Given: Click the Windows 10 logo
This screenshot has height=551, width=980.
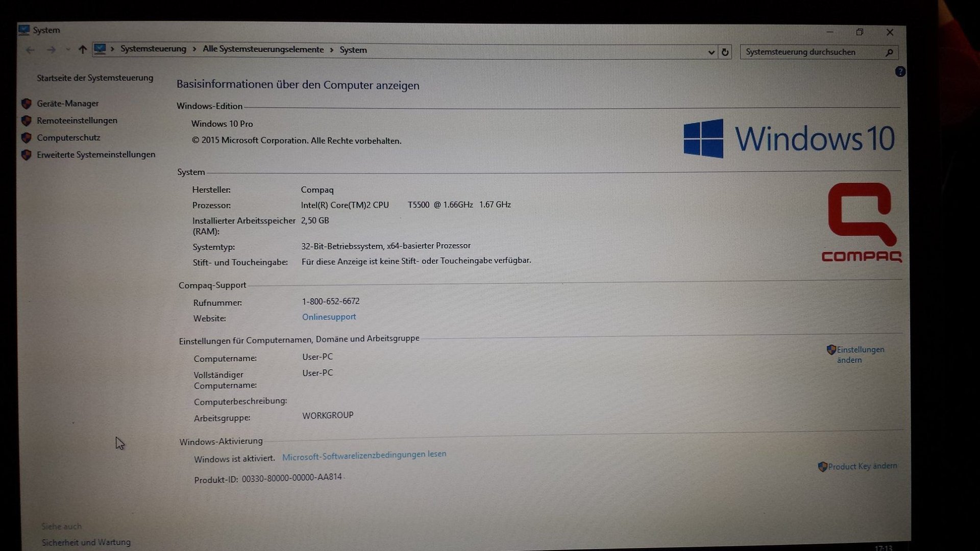Looking at the screenshot, I should 789,138.
